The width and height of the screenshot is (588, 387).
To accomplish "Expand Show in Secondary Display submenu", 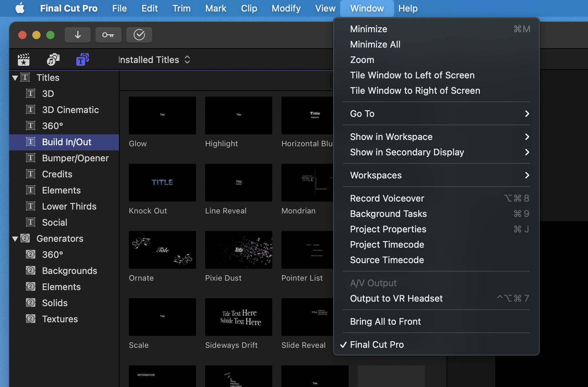I will 436,152.
